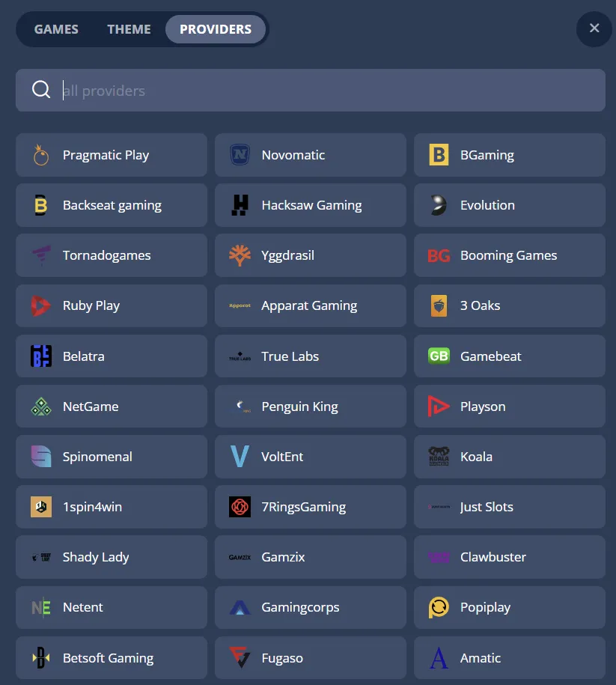Click the Clawbuster purple icon

point(439,557)
